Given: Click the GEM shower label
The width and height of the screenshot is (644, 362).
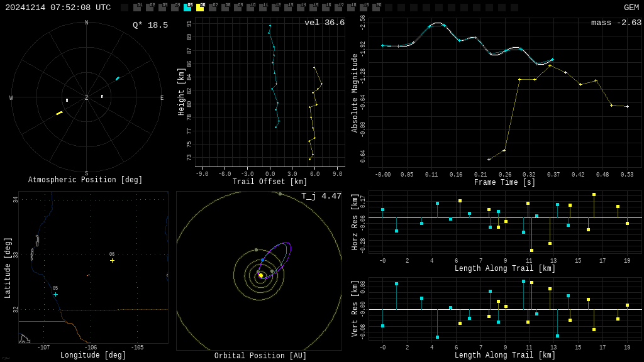Looking at the screenshot, I should [631, 8].
